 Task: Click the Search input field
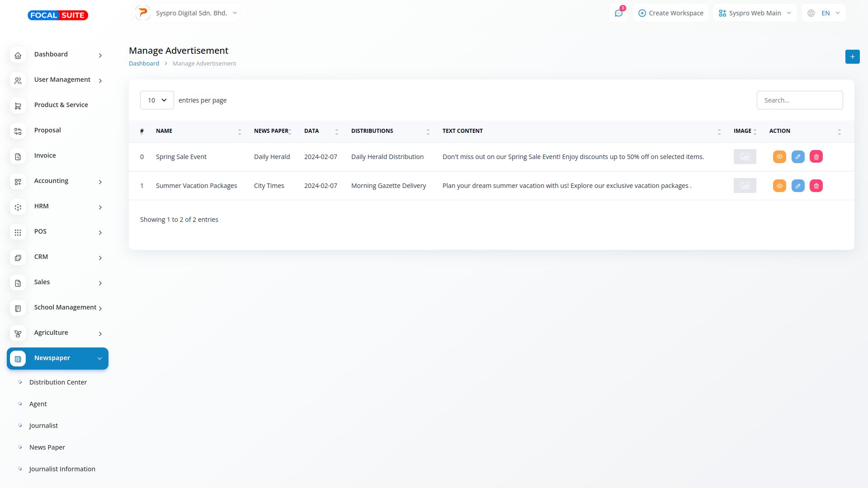[x=799, y=100]
